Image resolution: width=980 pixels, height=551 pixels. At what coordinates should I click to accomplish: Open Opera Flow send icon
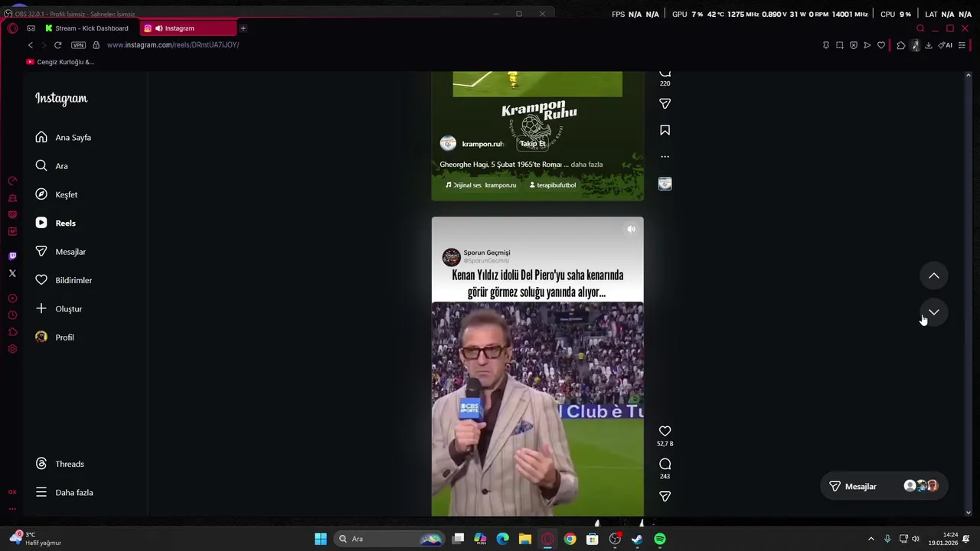pyautogui.click(x=867, y=45)
